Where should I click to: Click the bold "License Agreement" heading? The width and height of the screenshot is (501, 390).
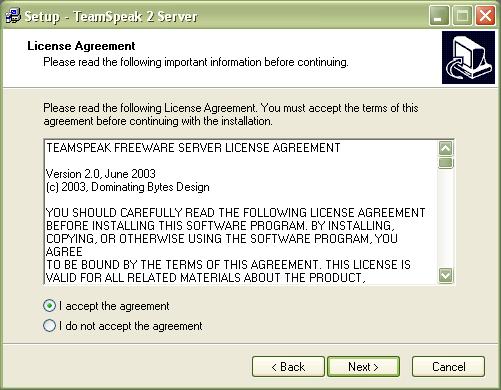pos(81,46)
